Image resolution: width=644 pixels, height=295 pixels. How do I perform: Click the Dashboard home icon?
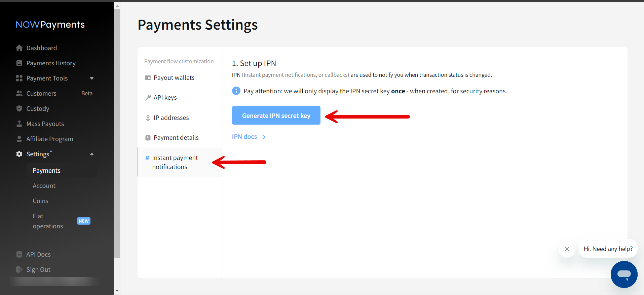(x=19, y=48)
